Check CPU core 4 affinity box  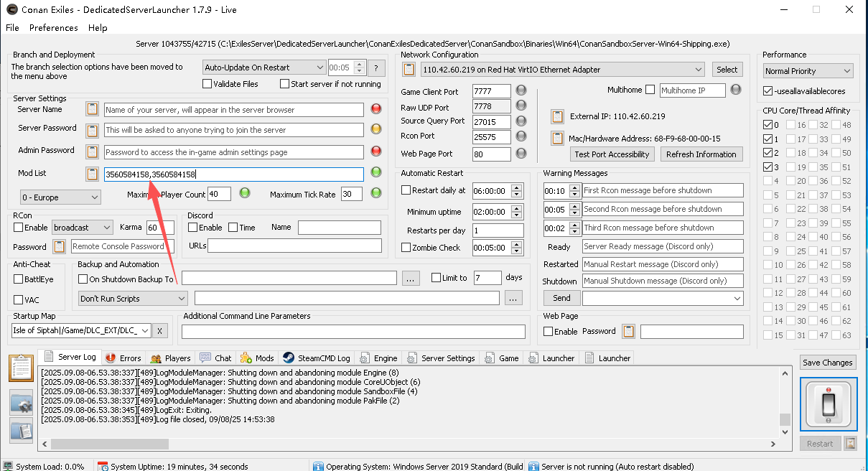(x=767, y=181)
